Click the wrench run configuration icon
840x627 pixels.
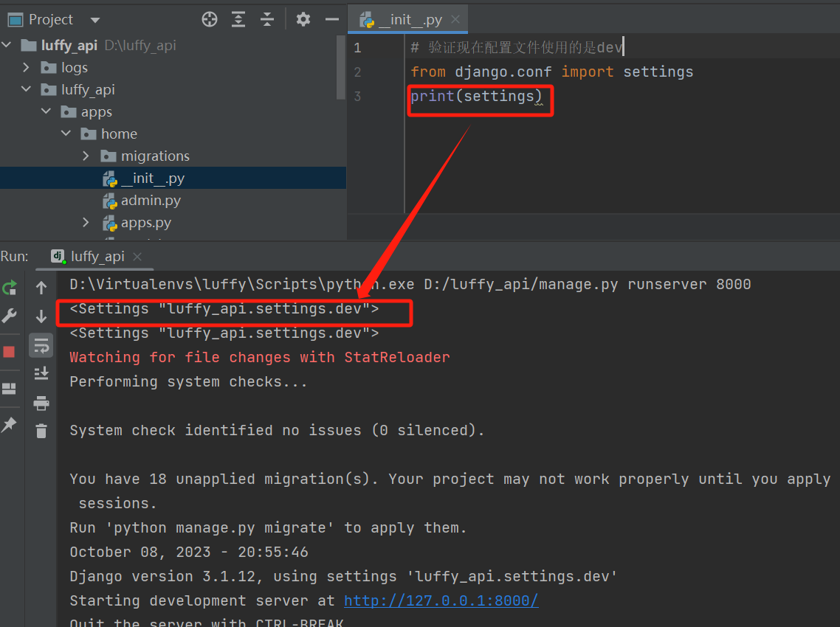tap(9, 316)
